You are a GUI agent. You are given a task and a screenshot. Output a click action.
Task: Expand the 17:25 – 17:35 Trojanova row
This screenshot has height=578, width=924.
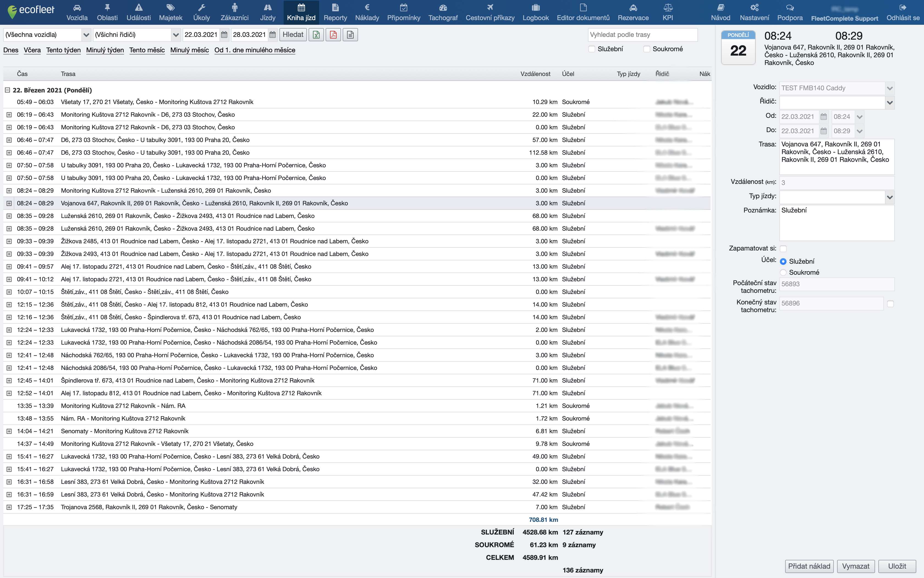tap(9, 507)
